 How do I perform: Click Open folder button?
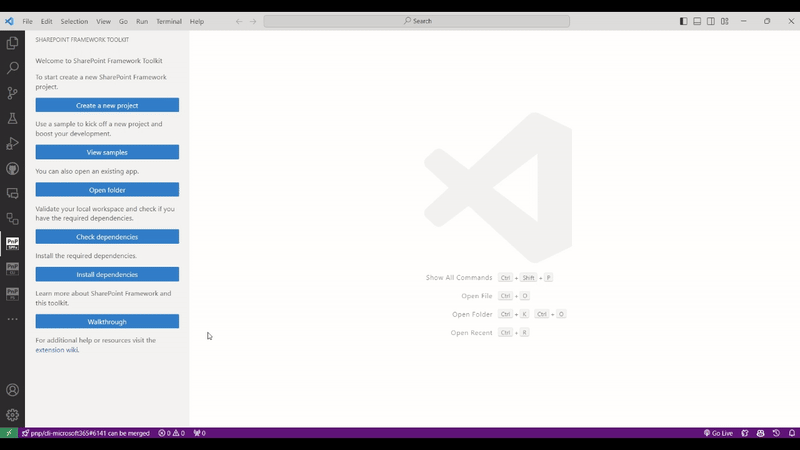pyautogui.click(x=107, y=190)
